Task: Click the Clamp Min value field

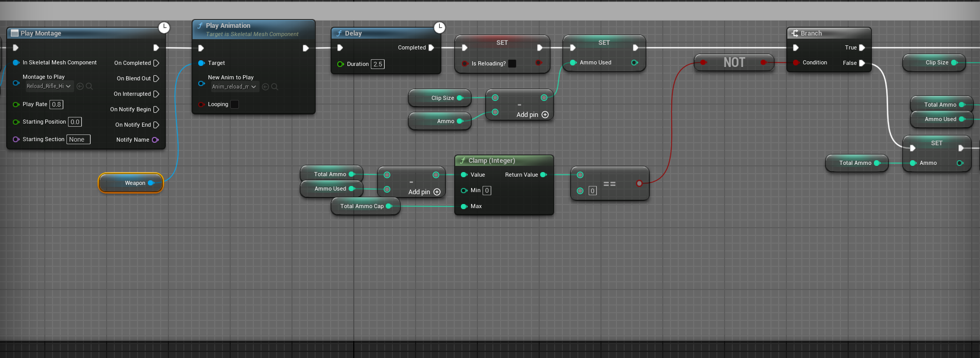Action: click(487, 191)
